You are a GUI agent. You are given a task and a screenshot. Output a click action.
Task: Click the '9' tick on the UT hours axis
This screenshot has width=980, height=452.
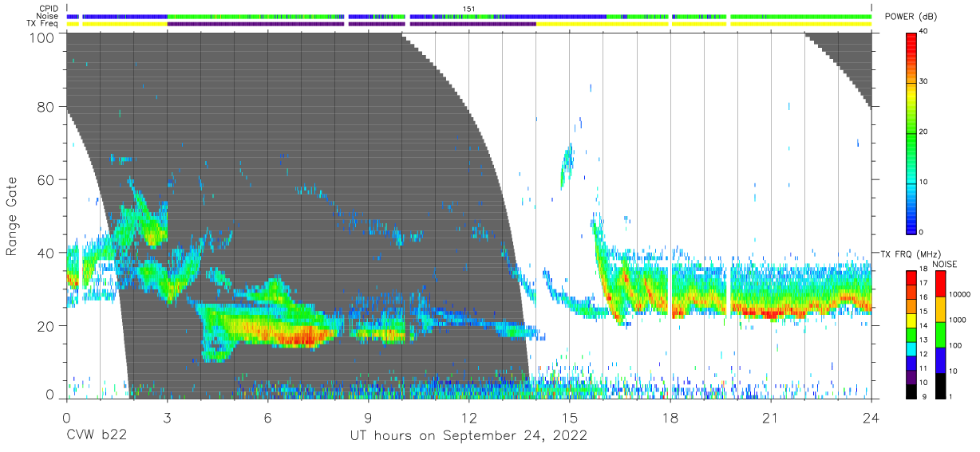pos(368,417)
